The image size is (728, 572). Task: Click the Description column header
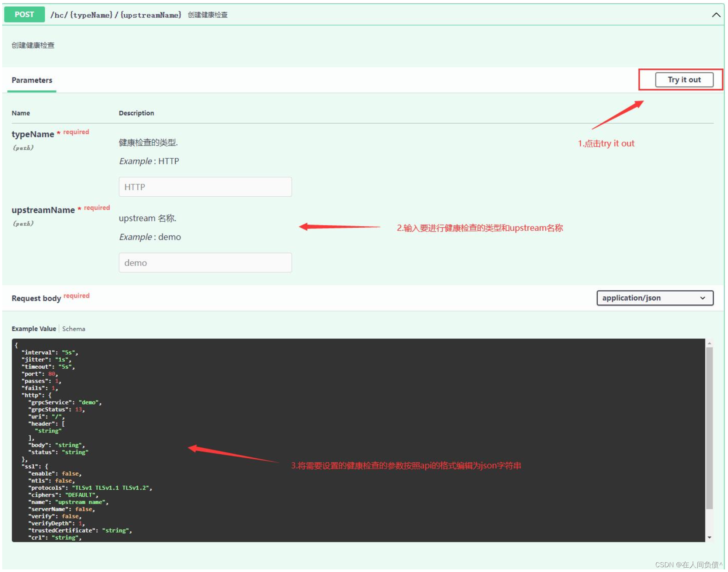point(136,113)
